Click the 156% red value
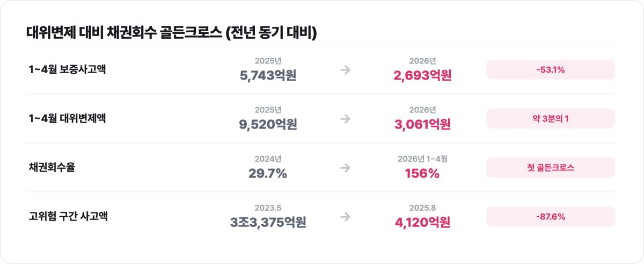 422,173
